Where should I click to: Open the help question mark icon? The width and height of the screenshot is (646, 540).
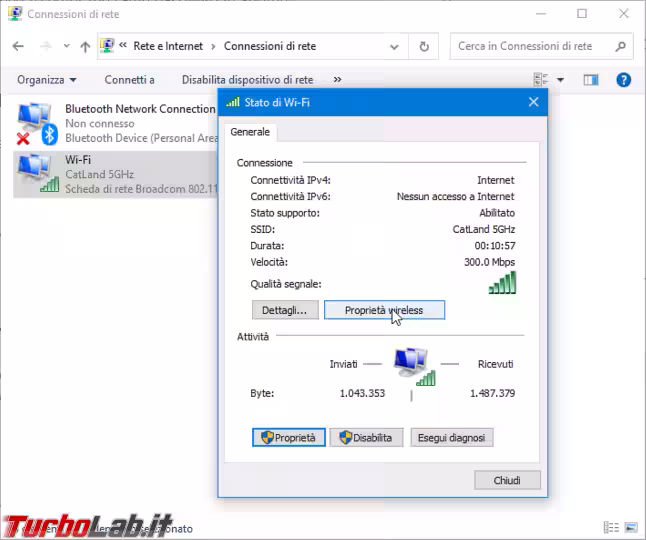(623, 79)
